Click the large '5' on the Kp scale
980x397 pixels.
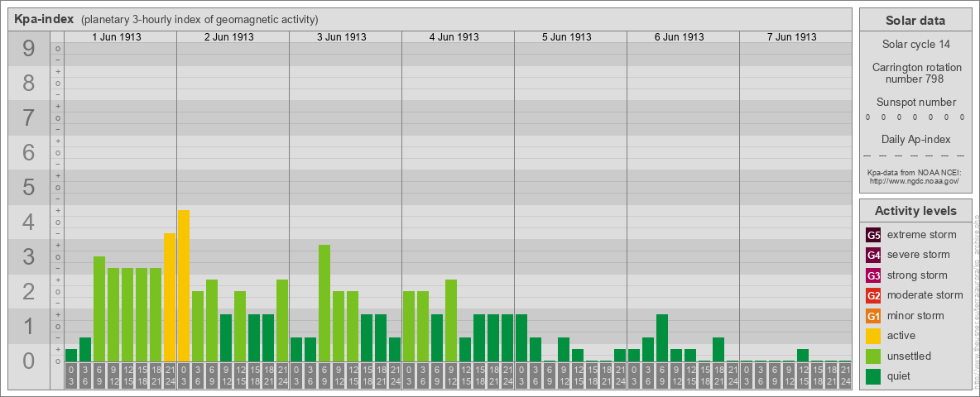28,187
